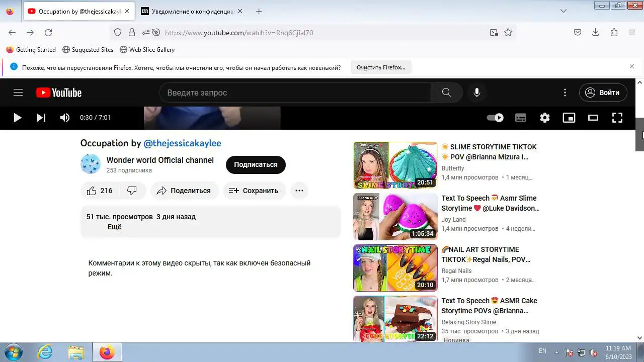Share the video via Поделиться
The height and width of the screenshot is (362, 644).
point(184,191)
